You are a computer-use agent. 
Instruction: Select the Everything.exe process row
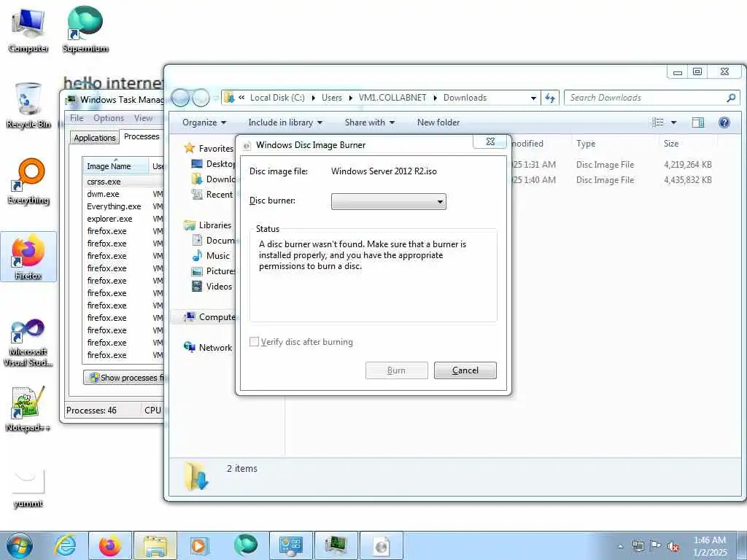point(124,206)
